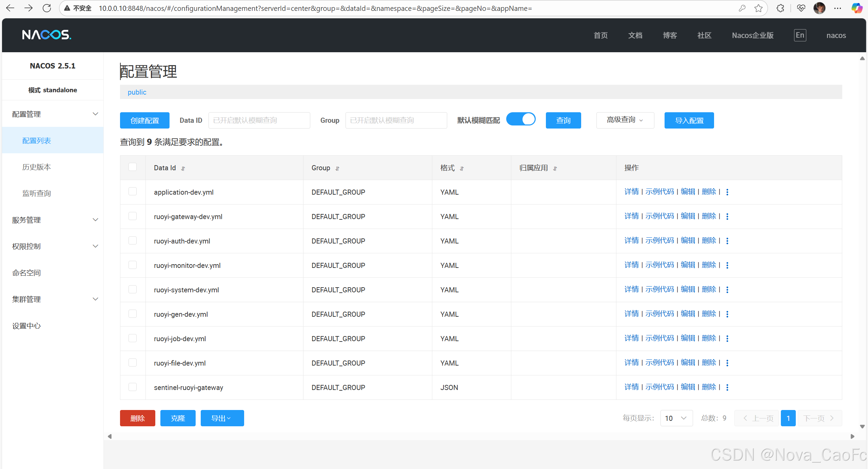The width and height of the screenshot is (868, 469).
Task: Open the browser extensions puzzle icon
Action: click(780, 8)
